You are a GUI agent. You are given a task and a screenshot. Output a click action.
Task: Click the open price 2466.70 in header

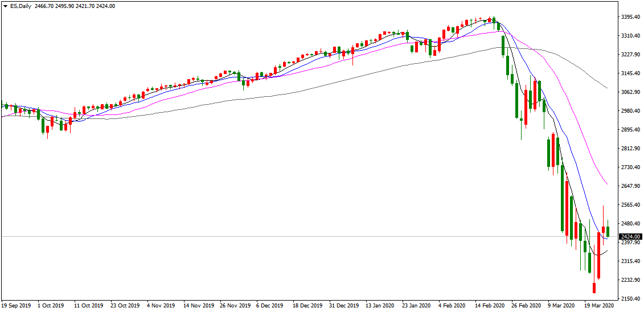[x=44, y=6]
